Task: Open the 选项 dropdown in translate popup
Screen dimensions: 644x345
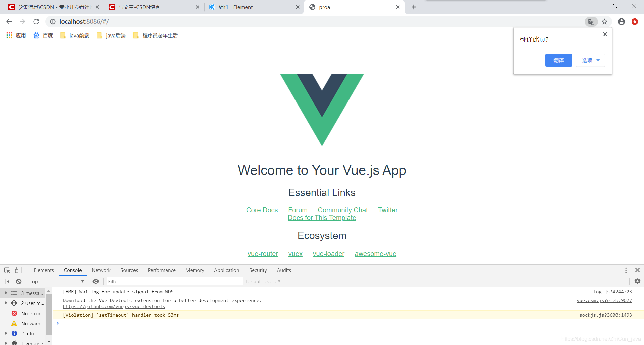Action: pyautogui.click(x=590, y=60)
